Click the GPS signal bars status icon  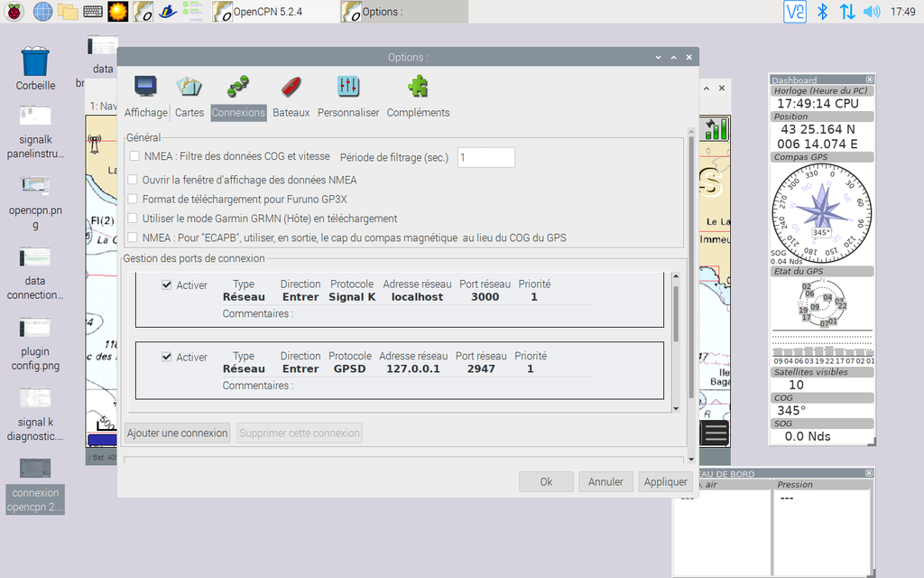pyautogui.click(x=716, y=129)
